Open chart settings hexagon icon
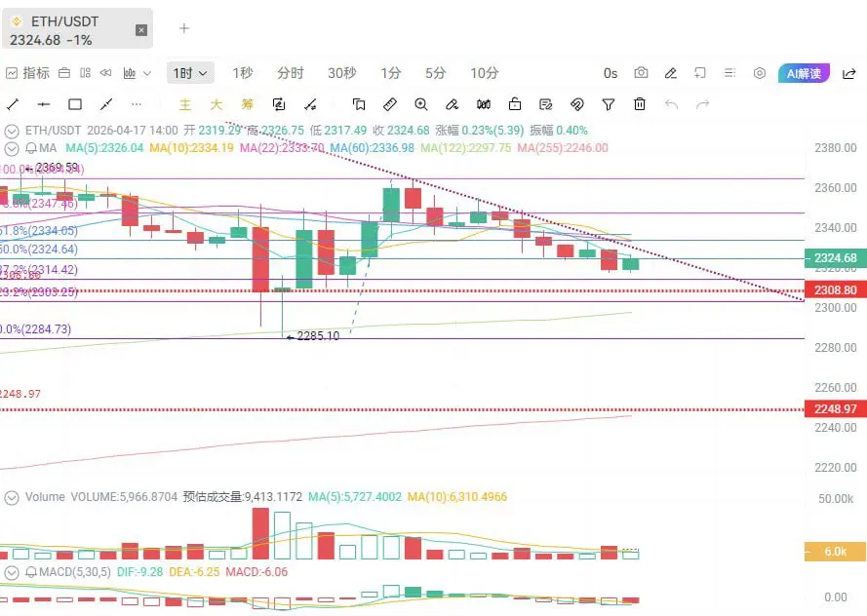The image size is (867, 616). point(760,73)
